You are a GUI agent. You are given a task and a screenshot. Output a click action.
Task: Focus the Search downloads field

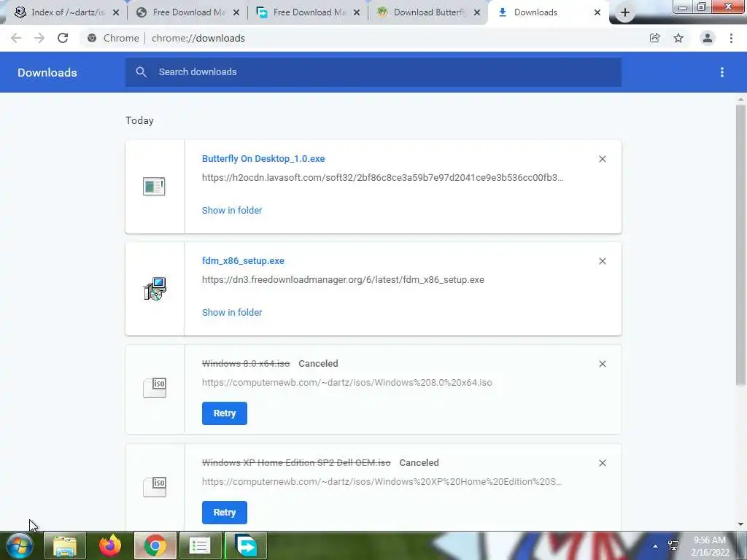(x=373, y=72)
